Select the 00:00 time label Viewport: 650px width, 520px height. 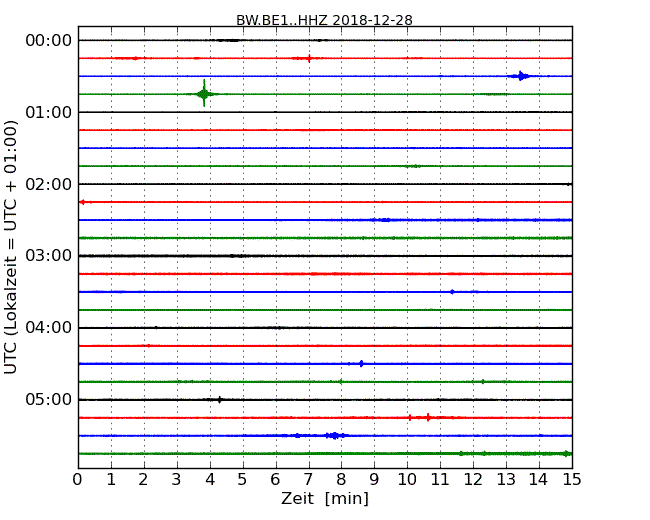pyautogui.click(x=49, y=41)
